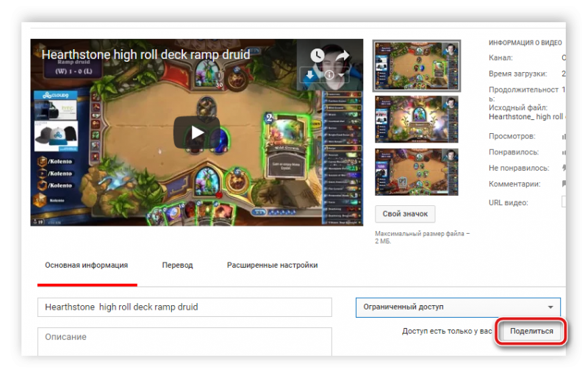Select the third video thumbnail option
This screenshot has height=378, width=588.
coord(416,172)
